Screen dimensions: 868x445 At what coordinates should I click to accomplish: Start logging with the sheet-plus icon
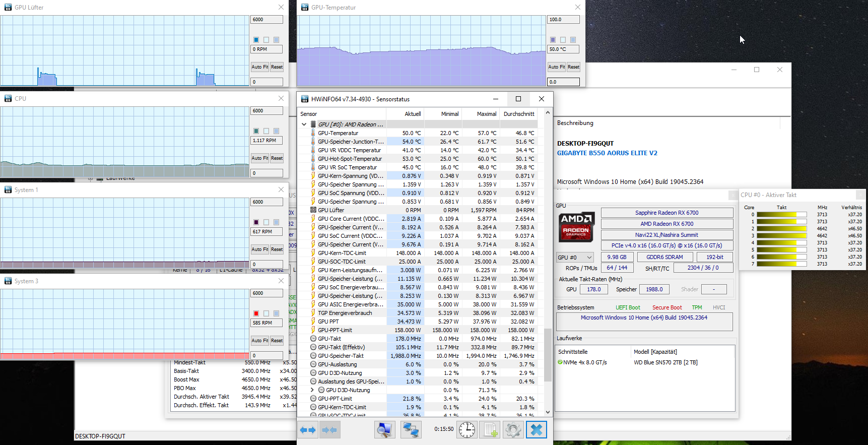pyautogui.click(x=490, y=430)
